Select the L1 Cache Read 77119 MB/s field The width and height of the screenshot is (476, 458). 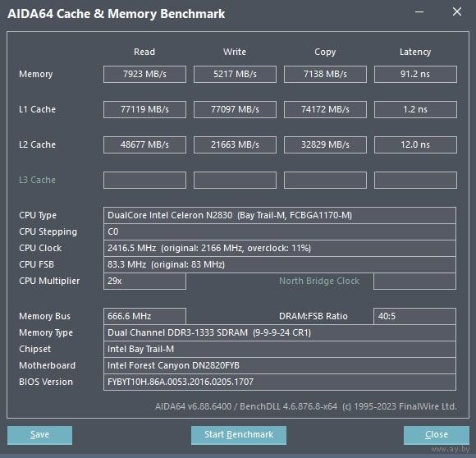tap(144, 109)
